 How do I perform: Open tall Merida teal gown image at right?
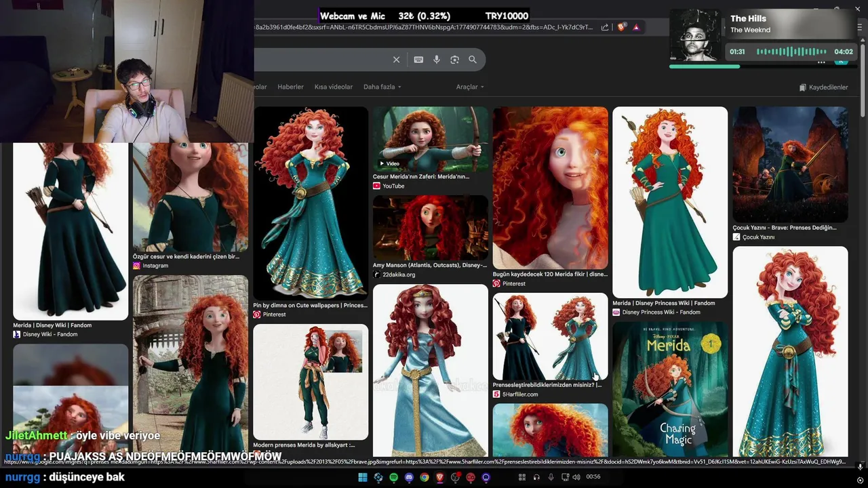tap(791, 351)
